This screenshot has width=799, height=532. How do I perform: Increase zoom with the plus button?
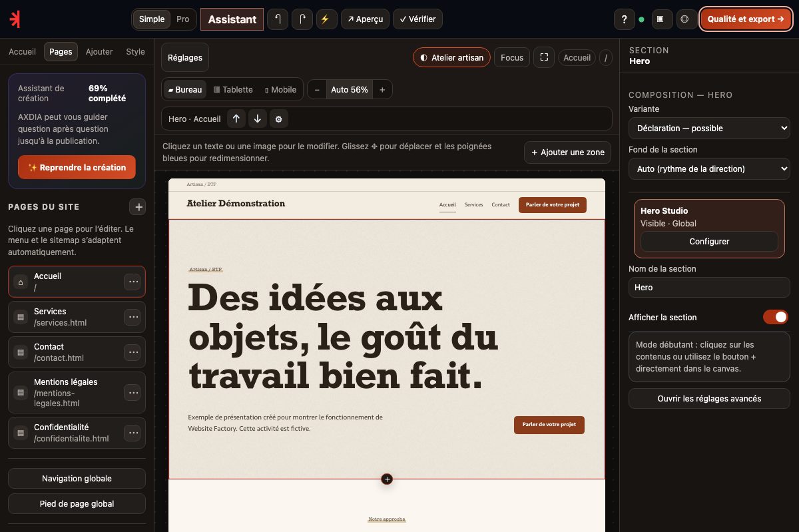[382, 89]
